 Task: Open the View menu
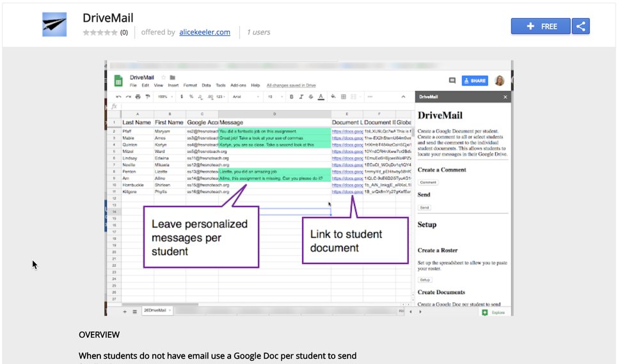tap(159, 85)
